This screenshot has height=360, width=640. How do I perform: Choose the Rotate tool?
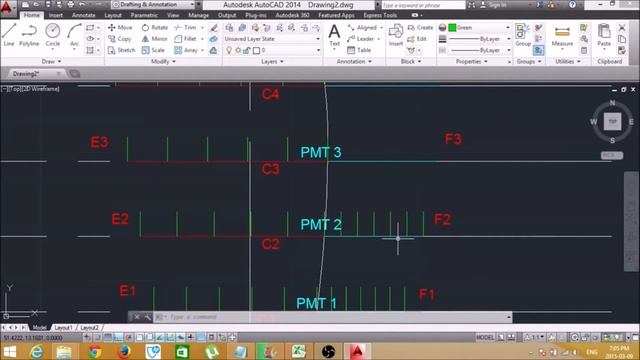(x=155, y=27)
